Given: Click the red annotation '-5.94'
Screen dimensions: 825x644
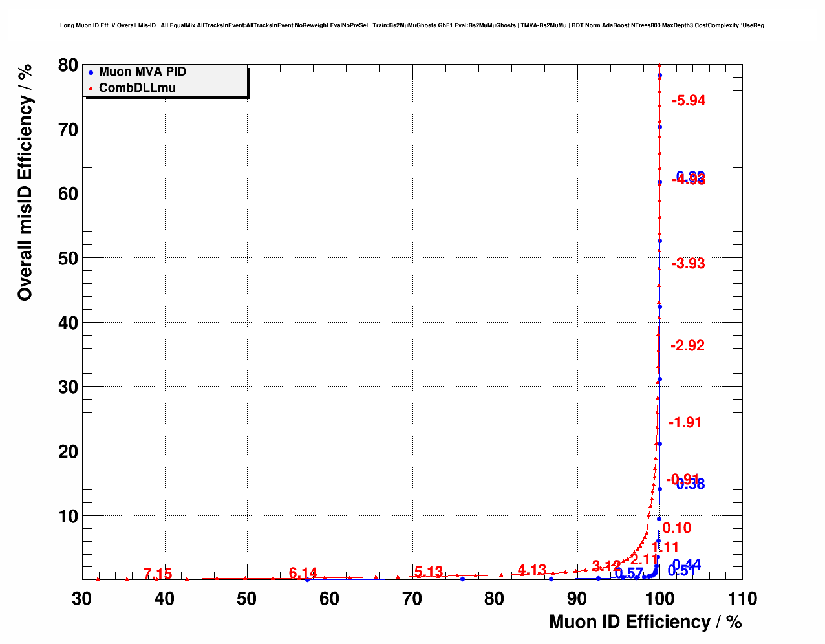Looking at the screenshot, I should click(x=689, y=100).
